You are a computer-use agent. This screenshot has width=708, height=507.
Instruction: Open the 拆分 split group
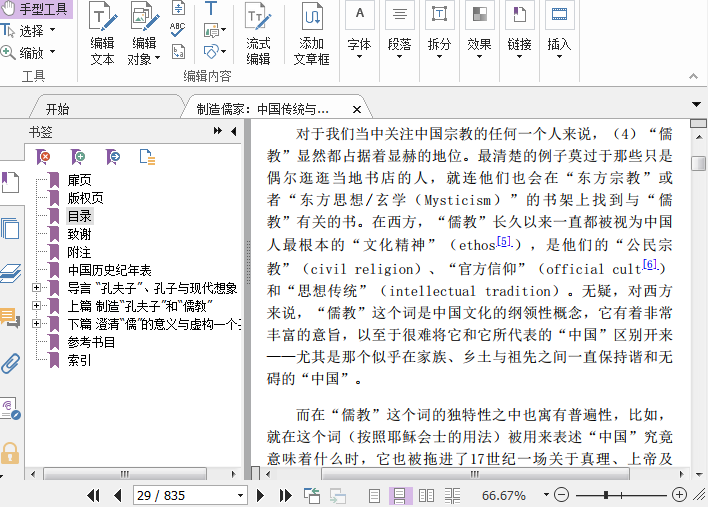[439, 31]
